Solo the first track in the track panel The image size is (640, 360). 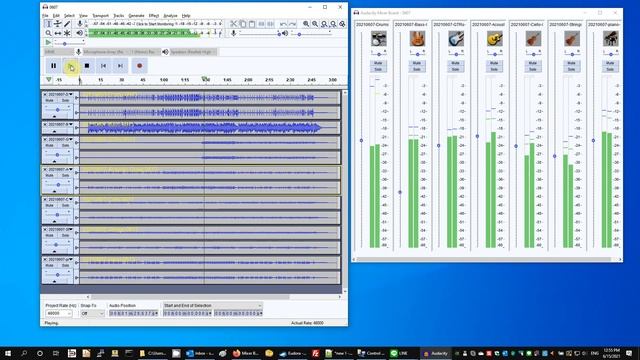click(65, 100)
